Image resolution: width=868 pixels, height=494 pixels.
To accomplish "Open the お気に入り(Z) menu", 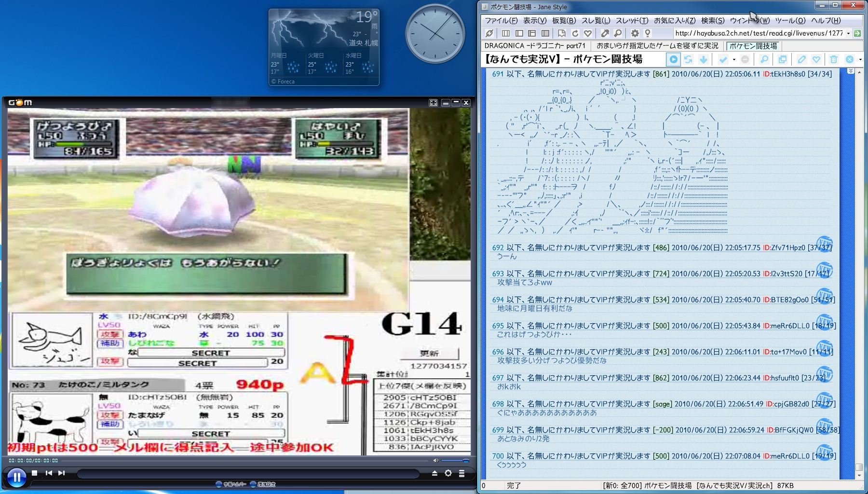I will point(675,20).
